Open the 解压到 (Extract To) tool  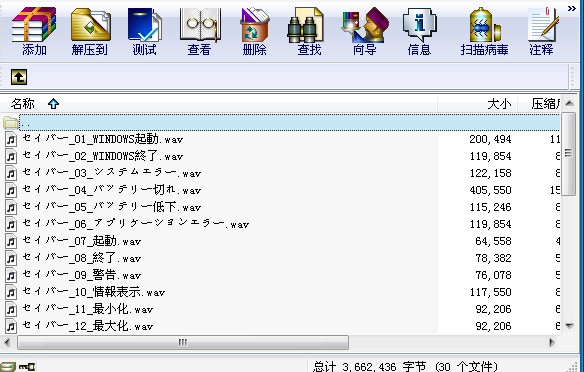[90, 32]
